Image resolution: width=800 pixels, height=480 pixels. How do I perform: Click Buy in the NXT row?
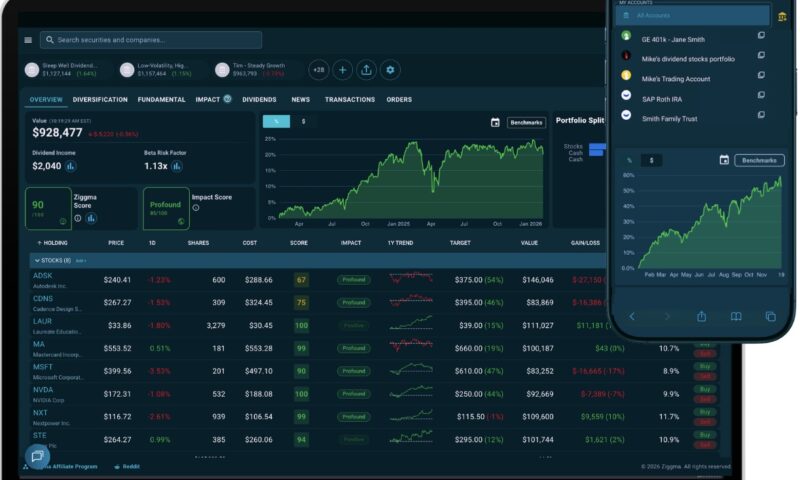705,412
